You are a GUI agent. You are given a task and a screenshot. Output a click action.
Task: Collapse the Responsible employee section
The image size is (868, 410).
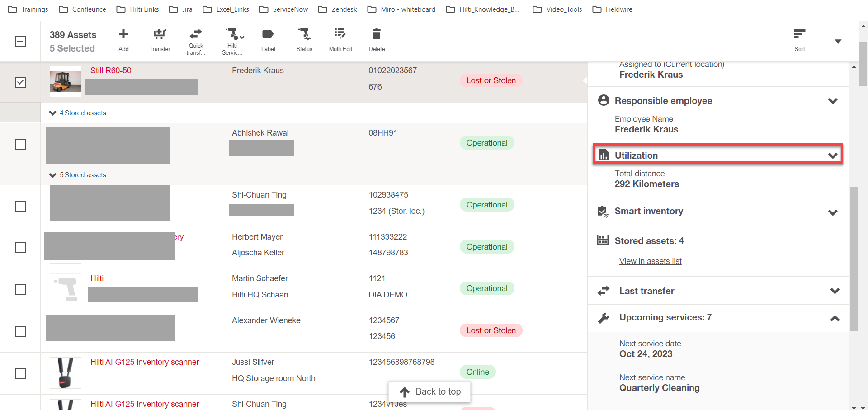pos(833,101)
